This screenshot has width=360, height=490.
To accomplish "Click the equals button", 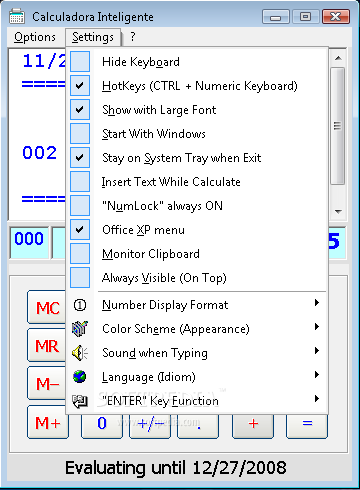I will [x=307, y=424].
